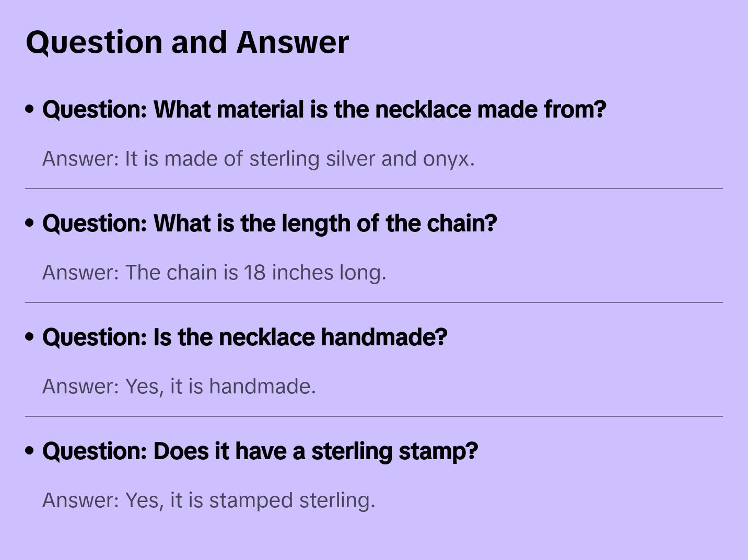The width and height of the screenshot is (748, 560).
Task: Click the divider below the handmade answer
Action: point(374,416)
